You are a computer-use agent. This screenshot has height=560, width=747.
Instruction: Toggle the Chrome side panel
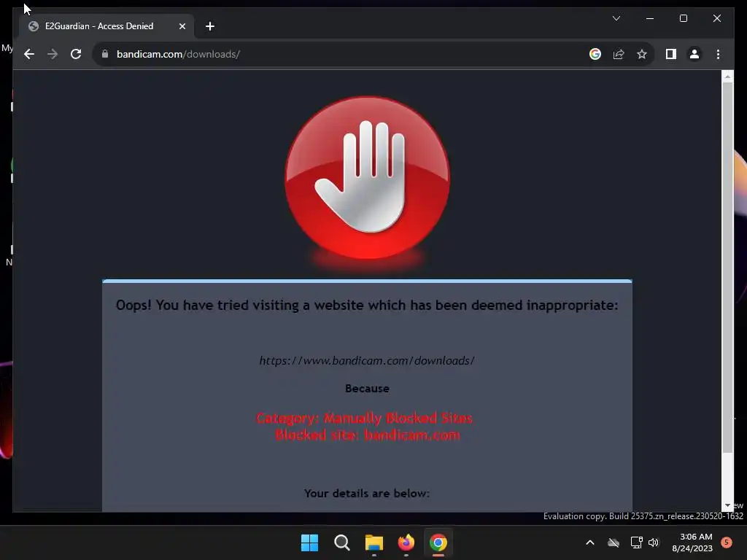pos(671,54)
